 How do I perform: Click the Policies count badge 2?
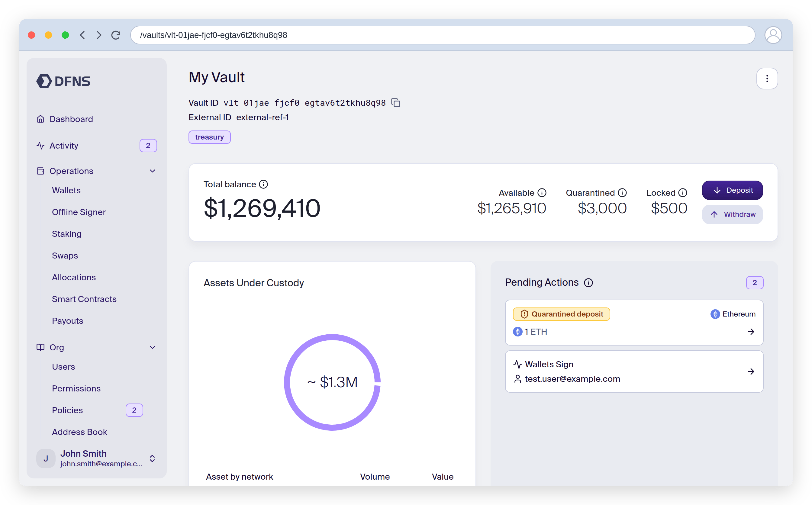pos(134,410)
